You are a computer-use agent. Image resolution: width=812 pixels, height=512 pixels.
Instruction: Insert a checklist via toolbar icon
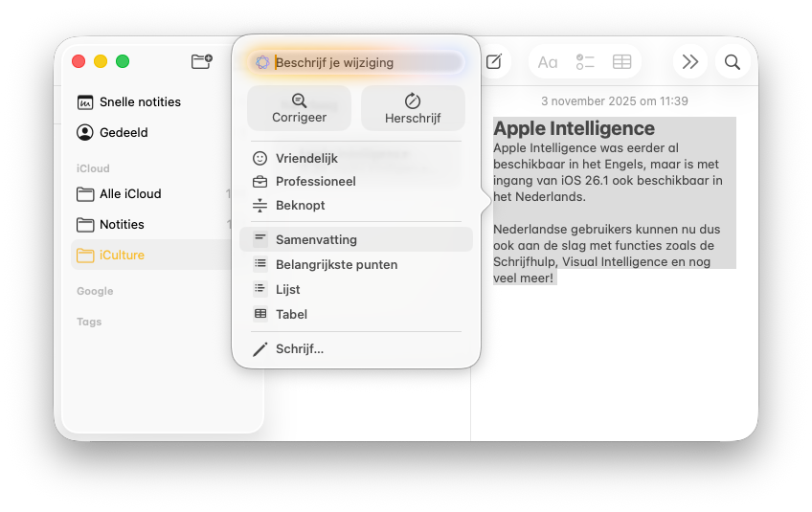pos(585,62)
